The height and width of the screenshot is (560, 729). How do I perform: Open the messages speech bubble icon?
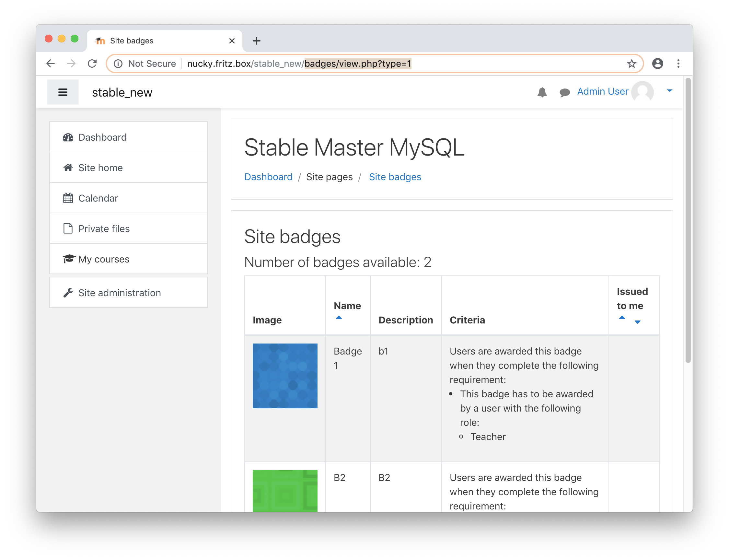564,92
